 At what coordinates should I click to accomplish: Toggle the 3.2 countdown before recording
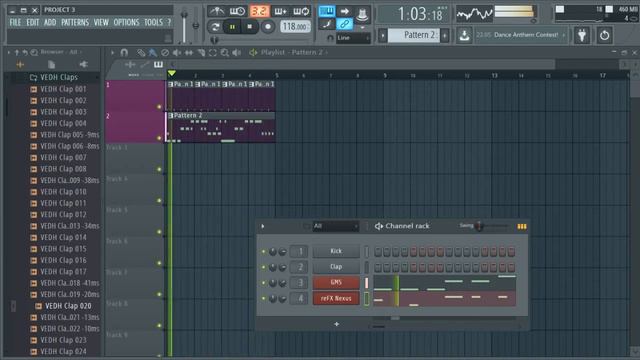click(x=259, y=11)
